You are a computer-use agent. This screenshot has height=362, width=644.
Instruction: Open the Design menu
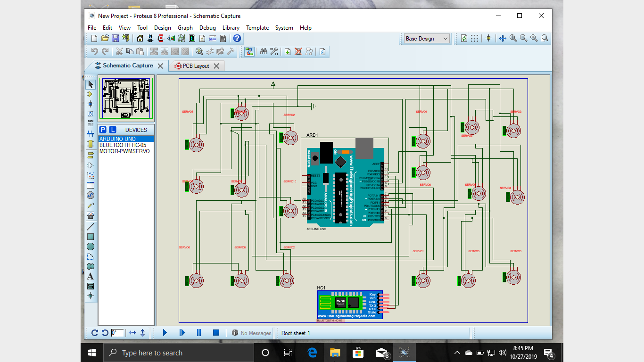(163, 28)
